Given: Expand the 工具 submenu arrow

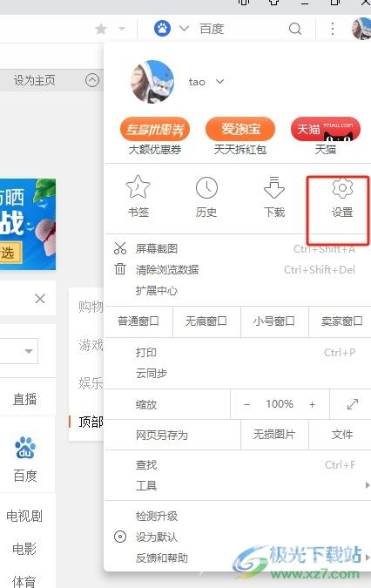Looking at the screenshot, I should (368, 485).
